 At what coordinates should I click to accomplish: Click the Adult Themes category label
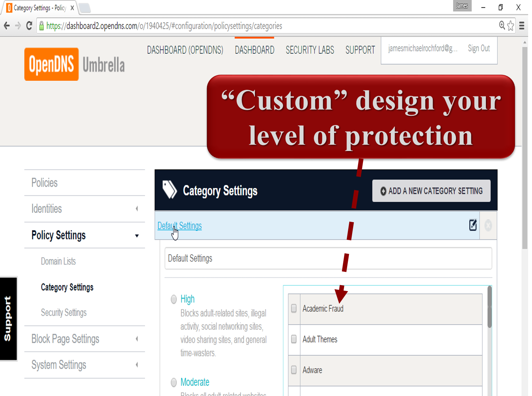point(320,339)
